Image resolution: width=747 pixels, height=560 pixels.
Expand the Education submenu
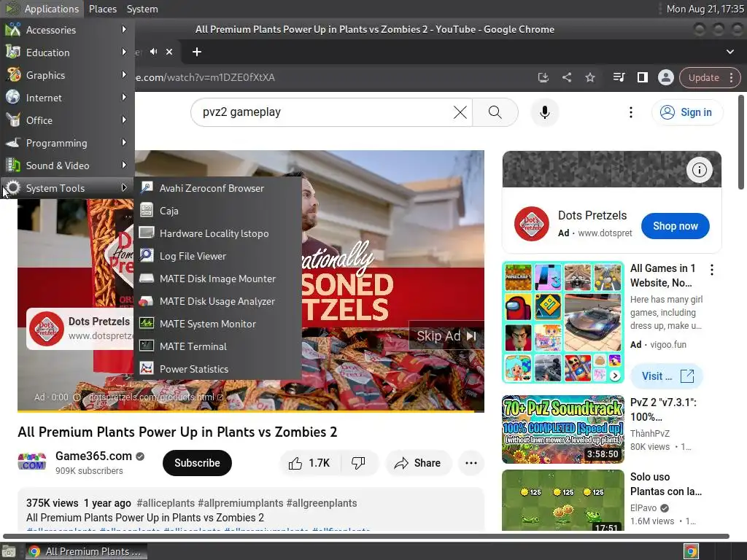coord(67,52)
